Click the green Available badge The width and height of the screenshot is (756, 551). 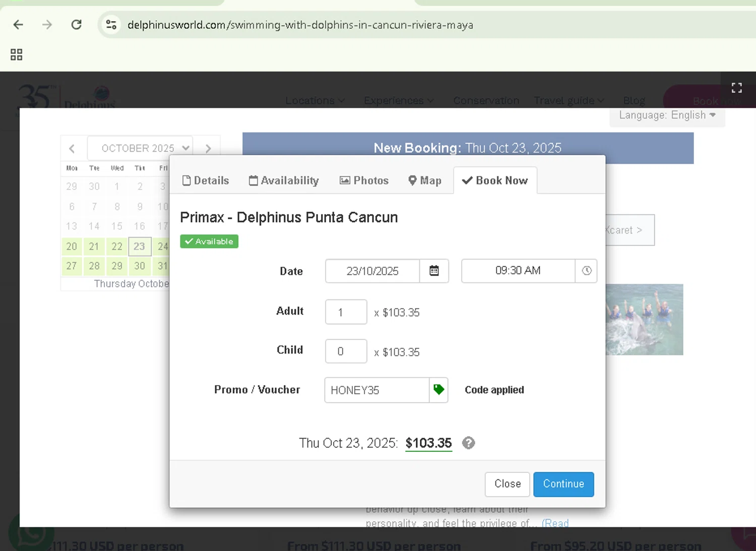pyautogui.click(x=209, y=241)
